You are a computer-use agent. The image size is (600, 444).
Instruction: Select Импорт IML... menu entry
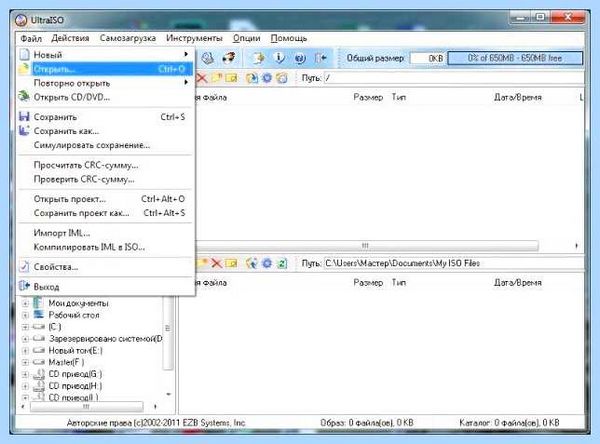click(x=105, y=233)
